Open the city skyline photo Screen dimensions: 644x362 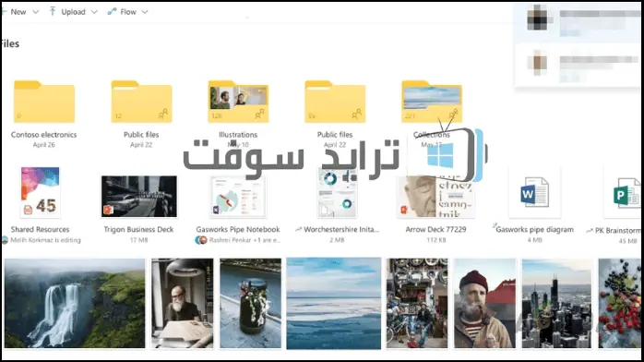tap(557, 303)
